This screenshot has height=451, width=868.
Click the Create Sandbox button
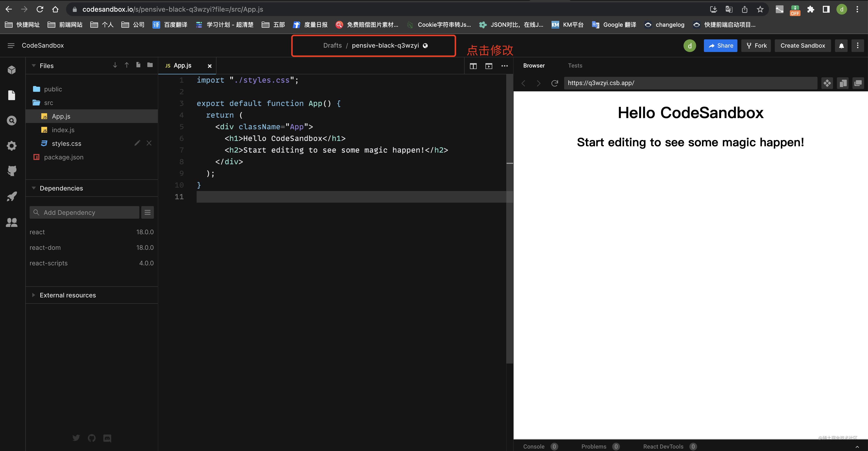[802, 45]
